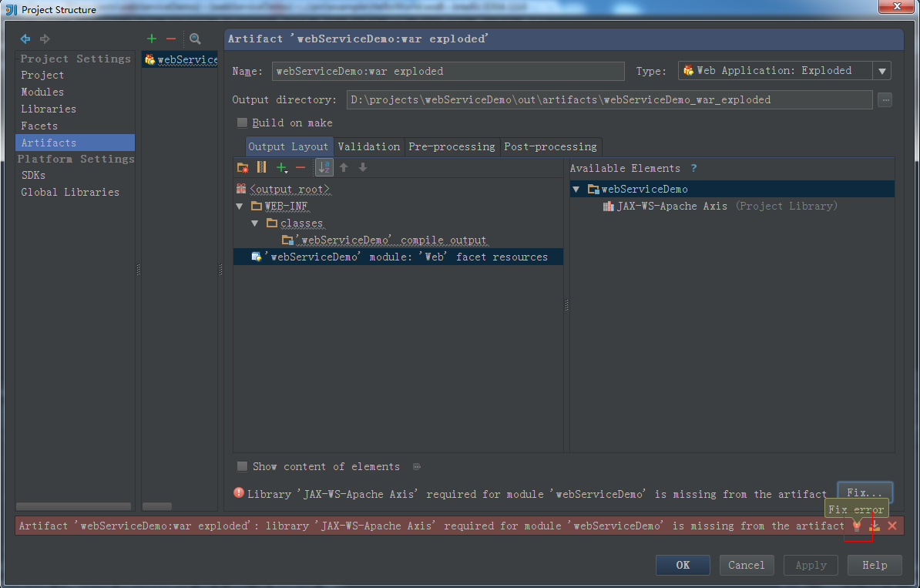Collapse webServiceDemo in Available Elements

(x=576, y=190)
